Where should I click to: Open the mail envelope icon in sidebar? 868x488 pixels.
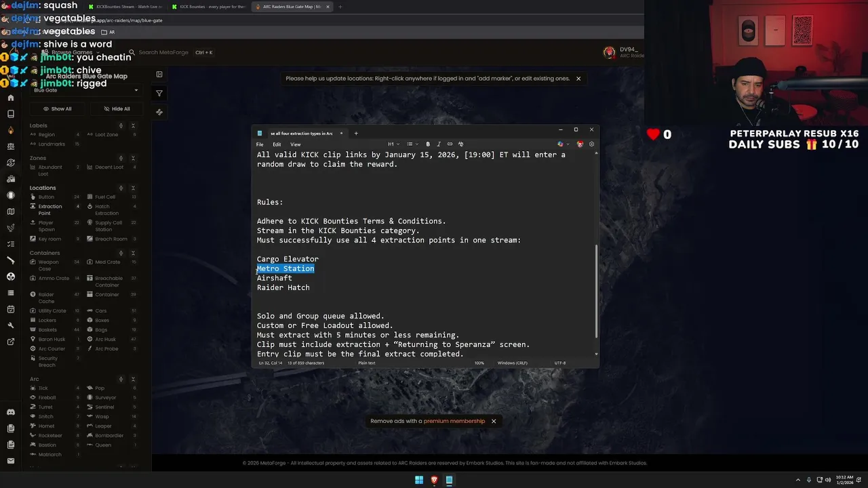coord(10,461)
